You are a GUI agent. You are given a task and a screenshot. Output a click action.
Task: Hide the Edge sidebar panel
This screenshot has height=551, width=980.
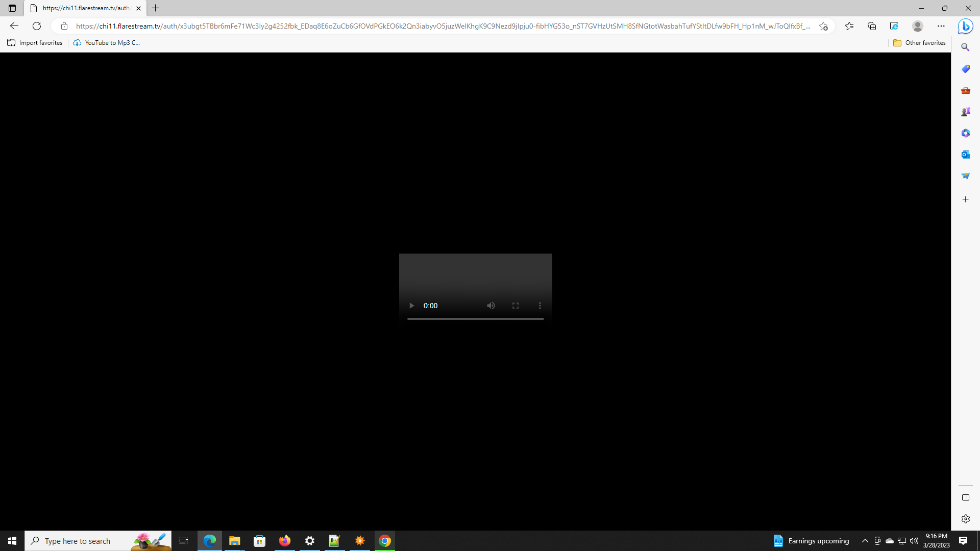point(965,497)
